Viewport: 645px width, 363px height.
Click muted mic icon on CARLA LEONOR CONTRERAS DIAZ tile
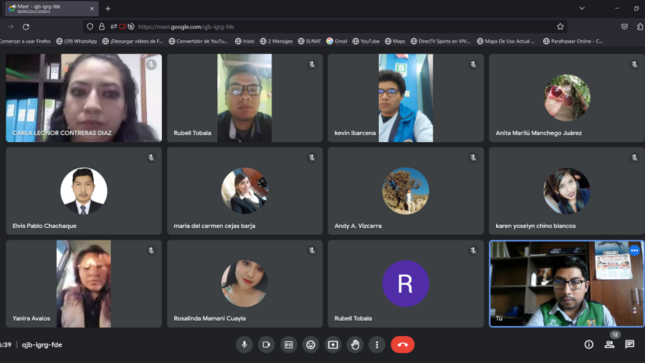tap(151, 64)
